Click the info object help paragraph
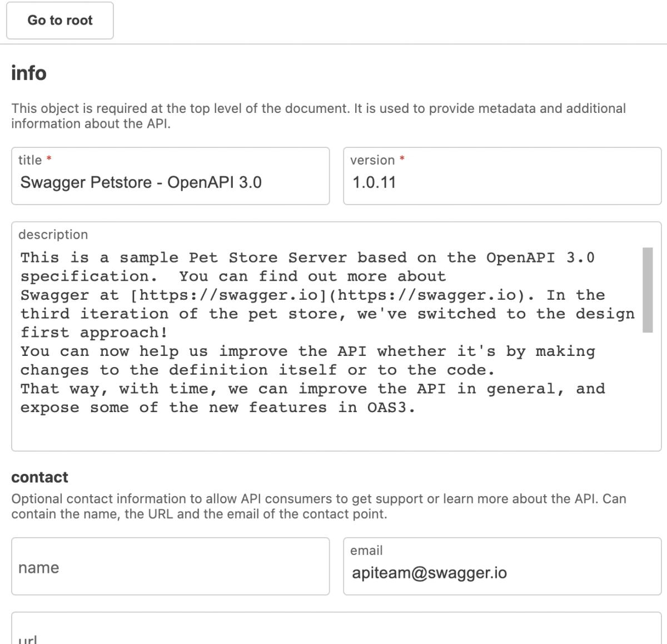Screen dimensions: 667x644 click(318, 116)
